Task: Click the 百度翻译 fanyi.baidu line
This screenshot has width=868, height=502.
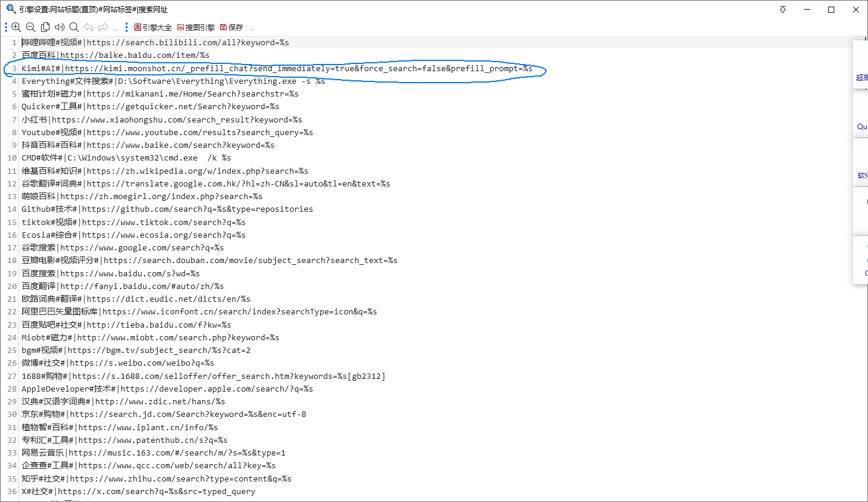Action: (123, 286)
